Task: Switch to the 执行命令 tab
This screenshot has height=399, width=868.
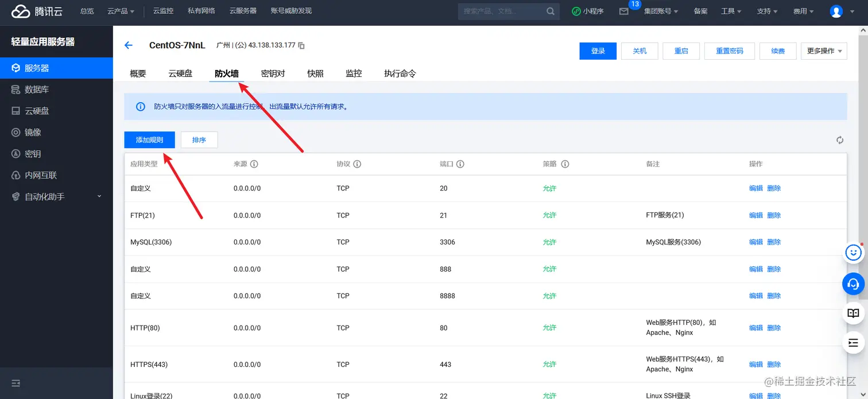Action: click(400, 73)
